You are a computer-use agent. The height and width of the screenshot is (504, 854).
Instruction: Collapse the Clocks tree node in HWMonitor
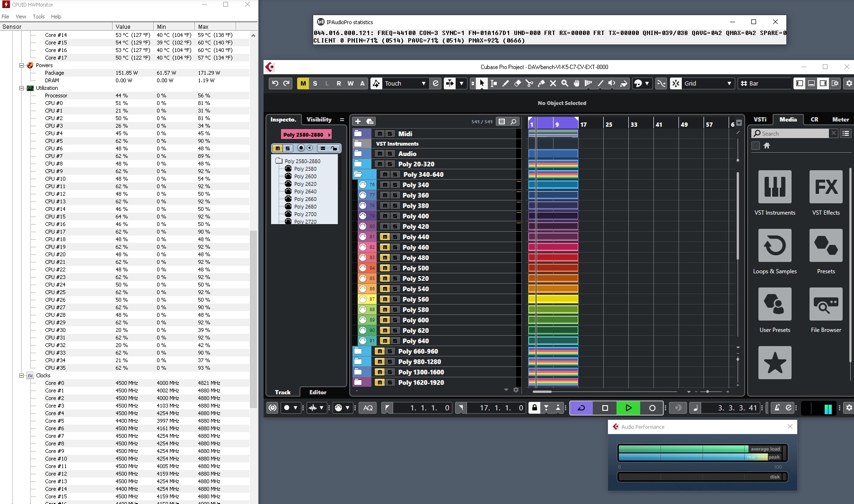(x=21, y=375)
